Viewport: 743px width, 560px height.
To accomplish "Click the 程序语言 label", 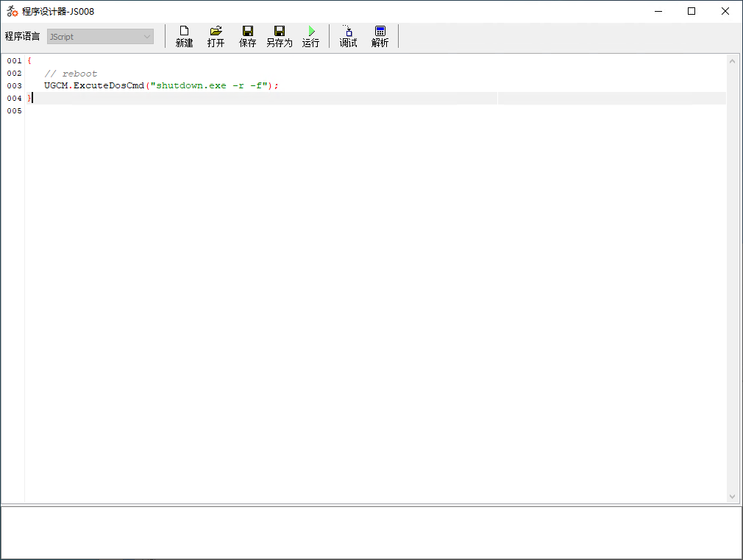I will (22, 36).
